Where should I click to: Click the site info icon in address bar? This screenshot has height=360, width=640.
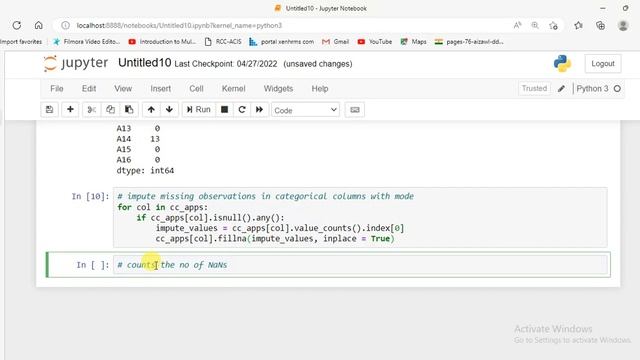[x=65, y=25]
